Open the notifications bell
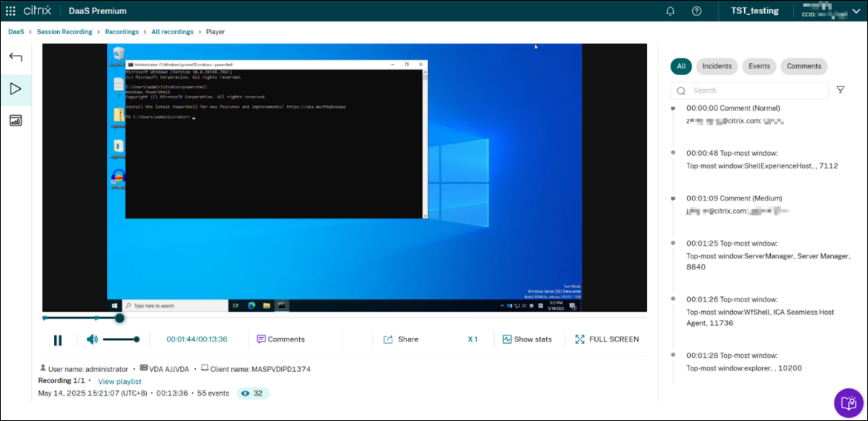Image resolution: width=868 pixels, height=421 pixels. (671, 11)
